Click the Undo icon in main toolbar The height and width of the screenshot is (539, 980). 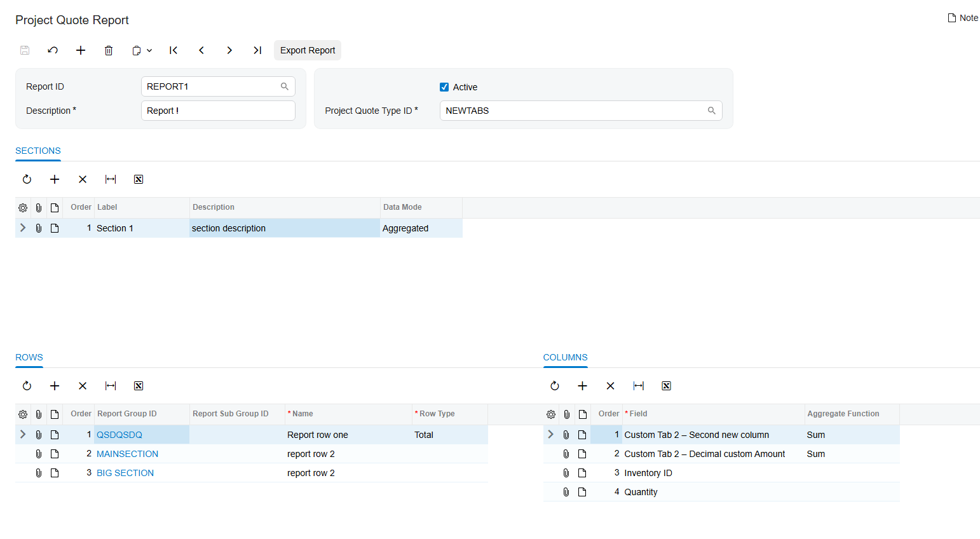click(53, 50)
